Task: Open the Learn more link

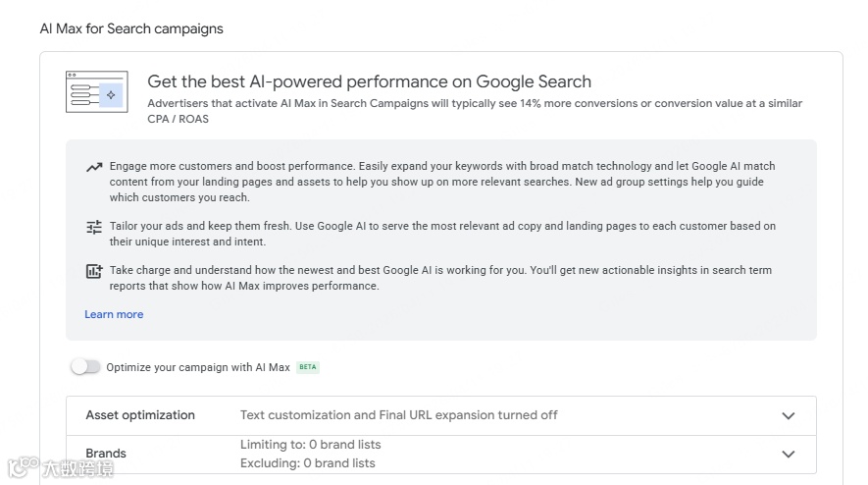Action: [114, 314]
